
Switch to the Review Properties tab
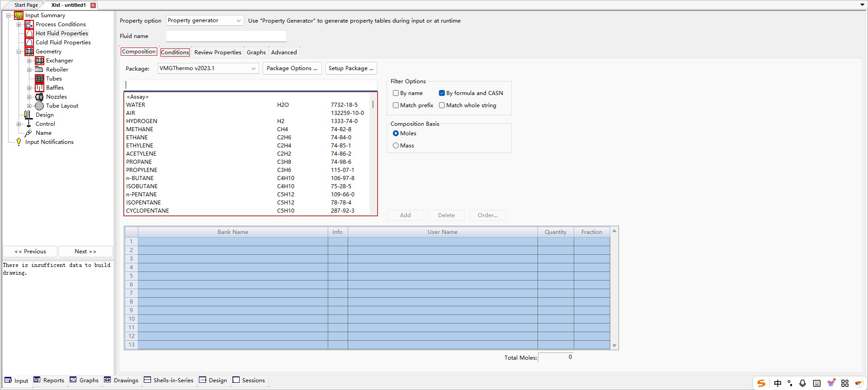[217, 52]
